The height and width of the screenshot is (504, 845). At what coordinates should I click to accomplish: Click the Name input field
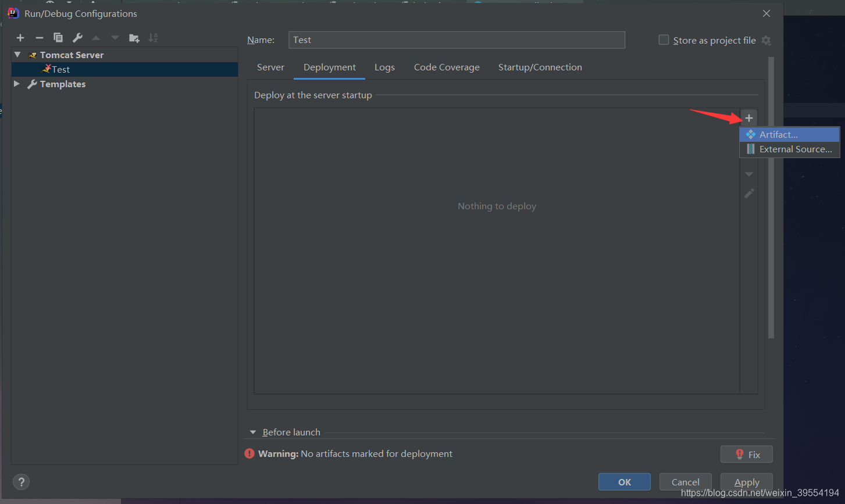pos(457,40)
